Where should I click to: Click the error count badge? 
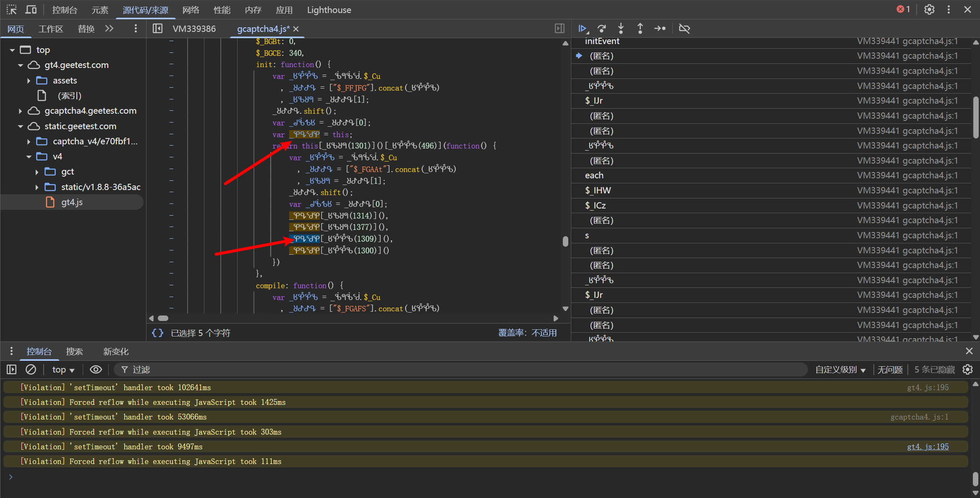tap(903, 9)
